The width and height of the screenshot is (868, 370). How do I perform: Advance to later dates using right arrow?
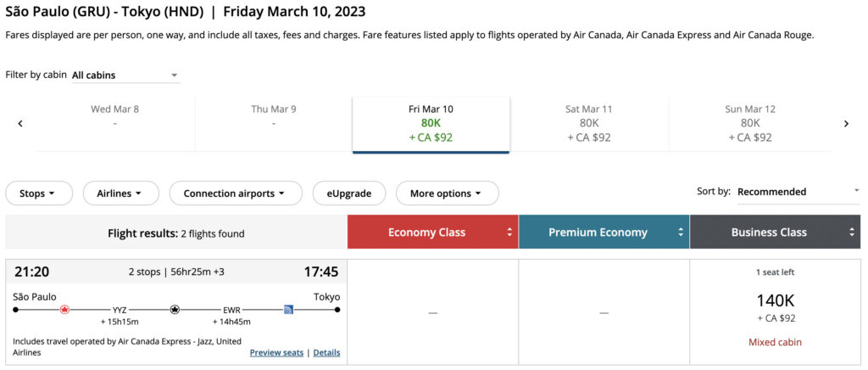pyautogui.click(x=846, y=124)
